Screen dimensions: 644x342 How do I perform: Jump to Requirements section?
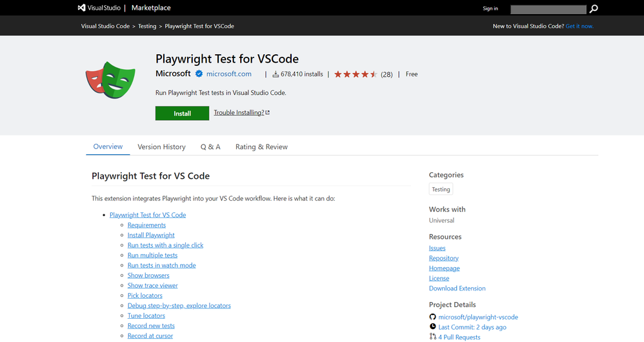click(x=146, y=225)
